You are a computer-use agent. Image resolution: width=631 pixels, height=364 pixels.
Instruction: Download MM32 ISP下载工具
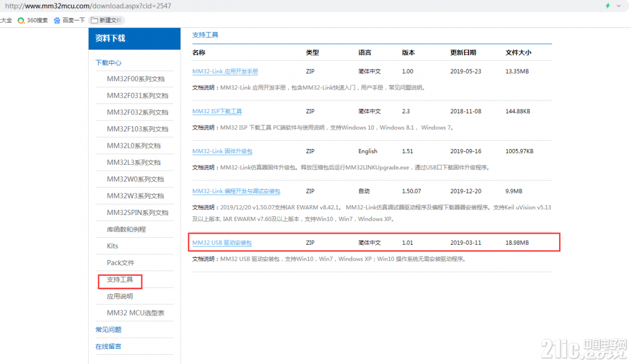point(217,111)
